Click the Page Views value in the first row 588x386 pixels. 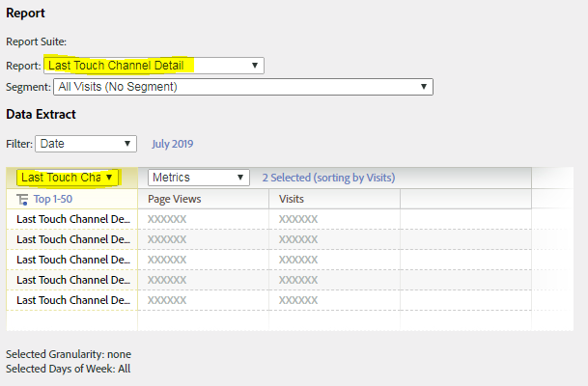click(x=167, y=219)
